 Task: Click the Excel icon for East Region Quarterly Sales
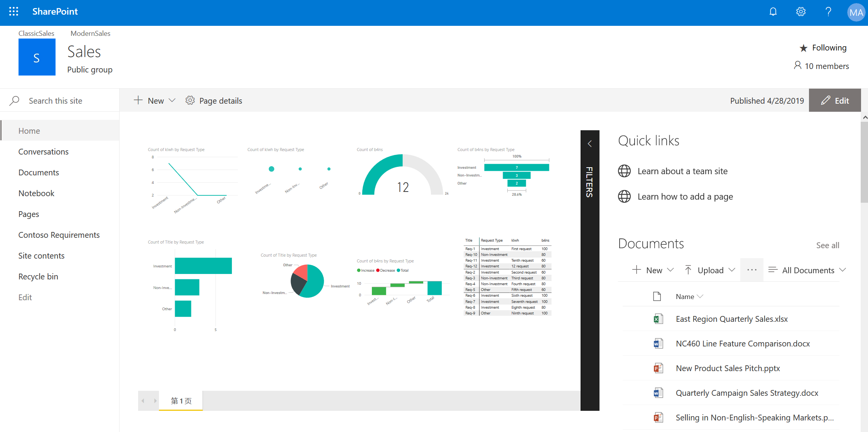(658, 319)
